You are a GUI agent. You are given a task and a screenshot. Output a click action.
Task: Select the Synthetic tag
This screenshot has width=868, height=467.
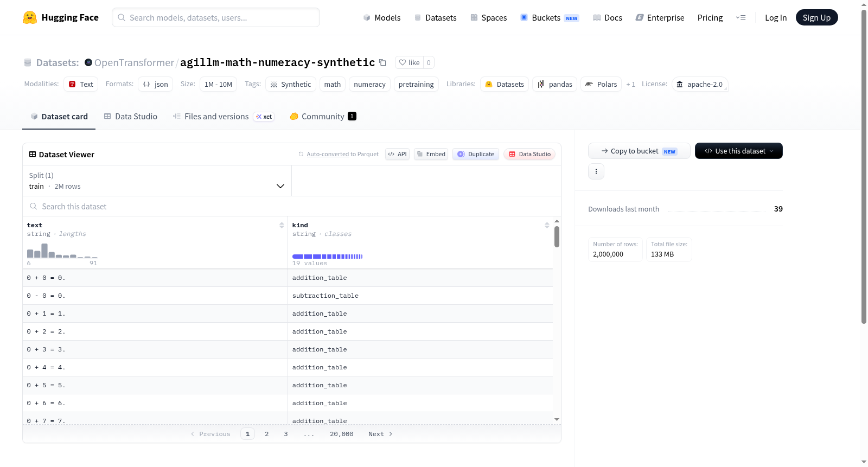(290, 84)
